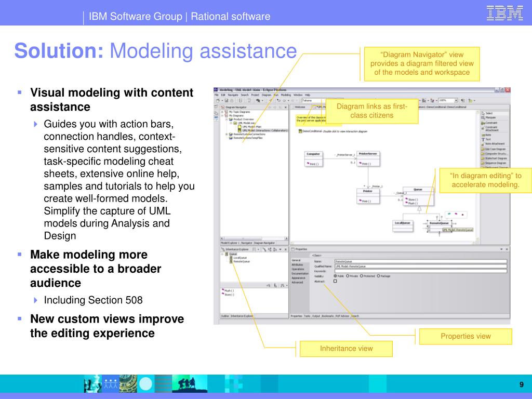This screenshot has height=399, width=532.
Task: Switch to the Tasks view tab
Action: (307, 316)
